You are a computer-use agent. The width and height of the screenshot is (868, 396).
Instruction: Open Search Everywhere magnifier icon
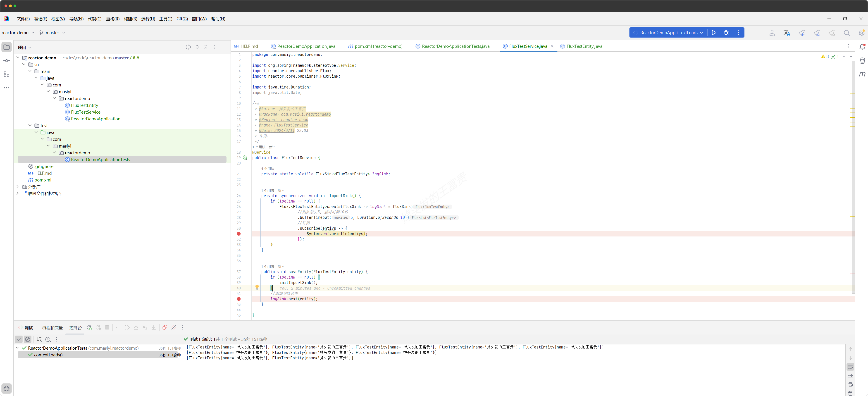pos(847,33)
